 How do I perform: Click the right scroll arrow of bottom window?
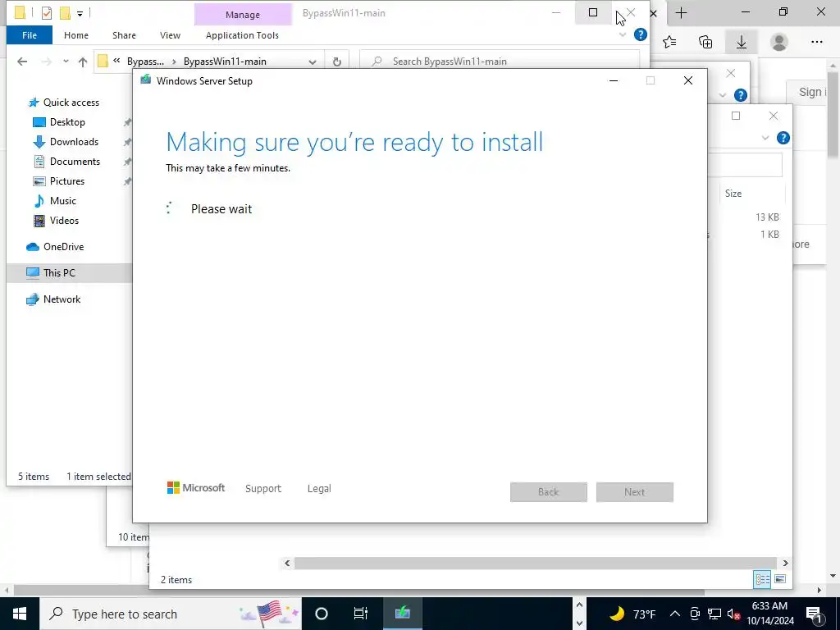[785, 563]
